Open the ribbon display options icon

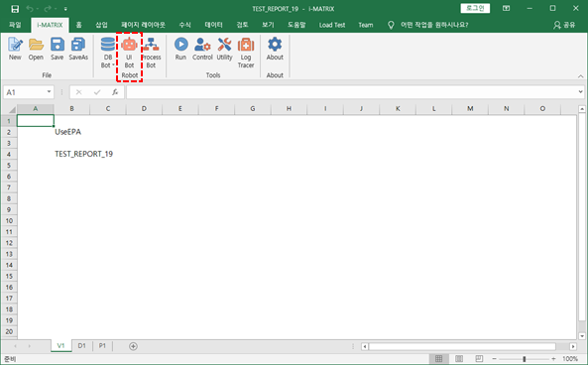pyautogui.click(x=507, y=8)
